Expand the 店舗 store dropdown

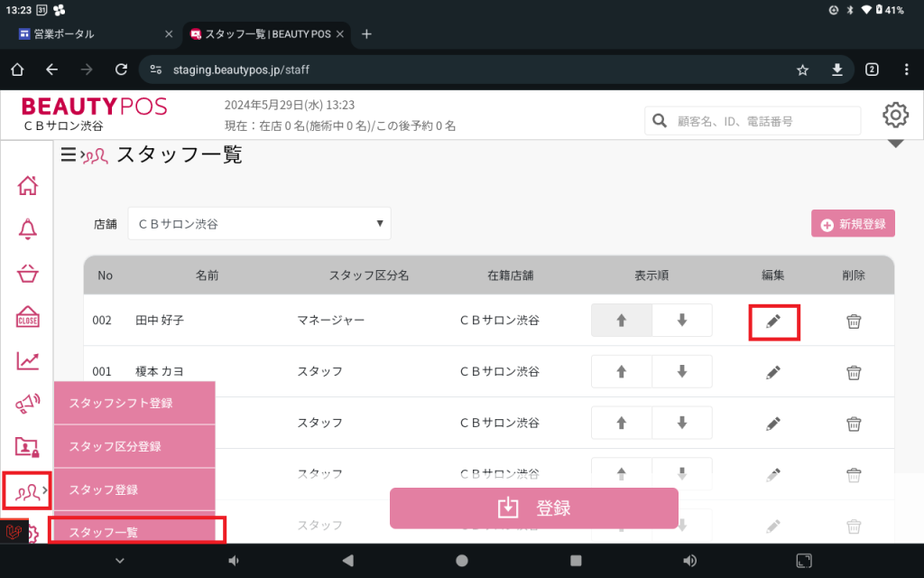click(x=260, y=223)
